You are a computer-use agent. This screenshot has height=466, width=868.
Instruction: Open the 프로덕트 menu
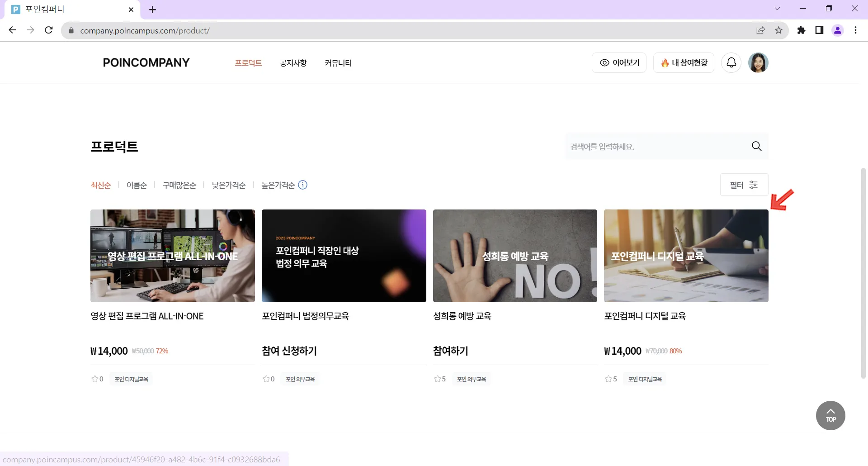[x=248, y=63]
